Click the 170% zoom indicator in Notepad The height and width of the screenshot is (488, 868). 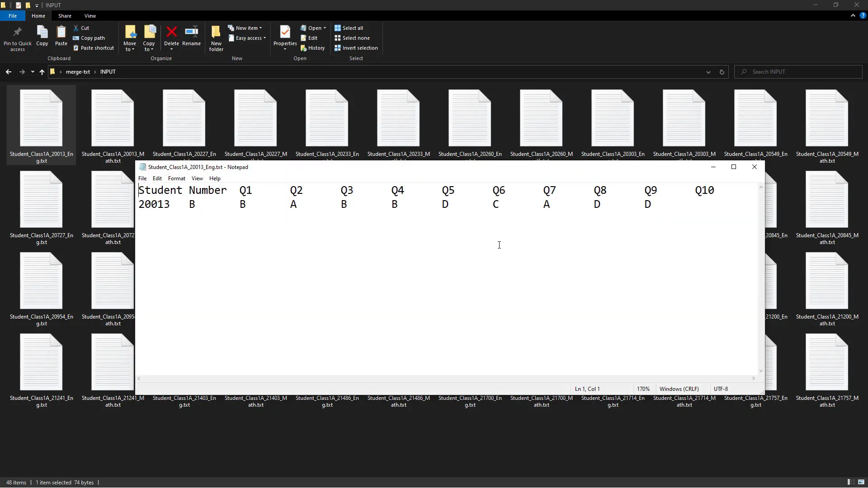(643, 389)
